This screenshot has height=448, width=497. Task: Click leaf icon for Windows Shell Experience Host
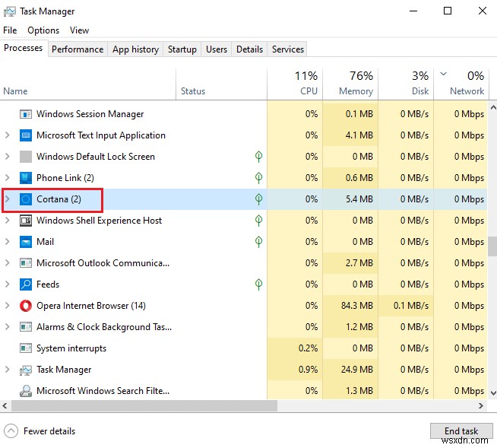[258, 221]
